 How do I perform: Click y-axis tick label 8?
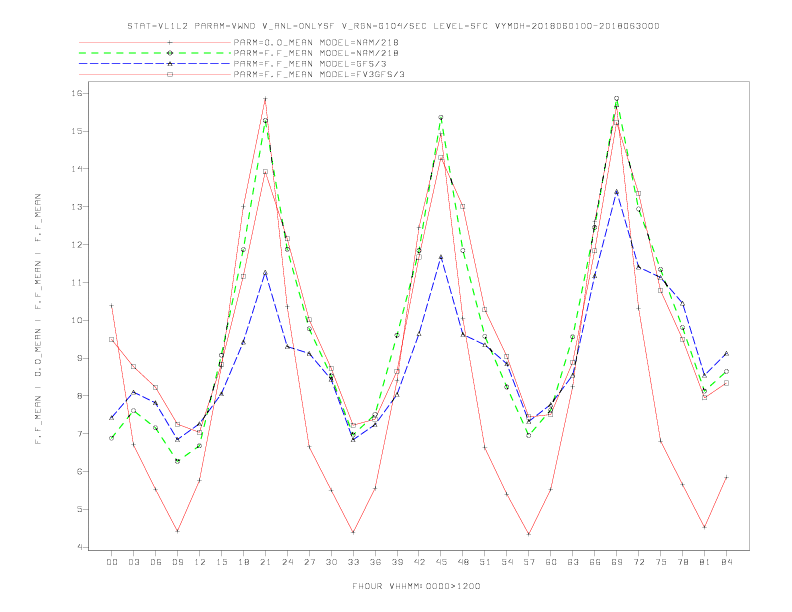point(81,396)
